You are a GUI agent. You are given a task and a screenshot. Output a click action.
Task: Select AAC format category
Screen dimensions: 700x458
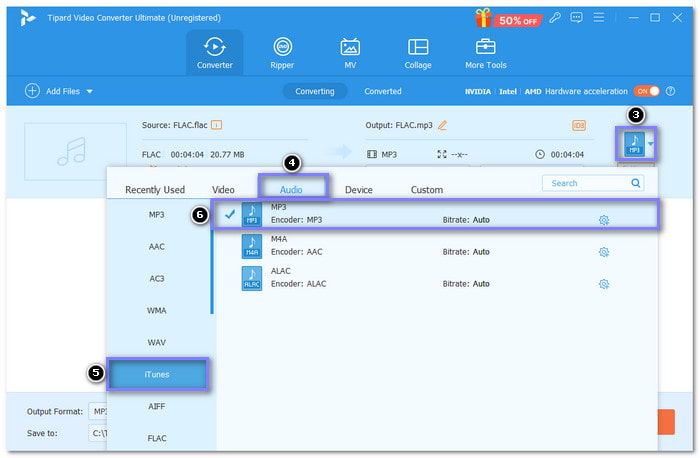157,246
